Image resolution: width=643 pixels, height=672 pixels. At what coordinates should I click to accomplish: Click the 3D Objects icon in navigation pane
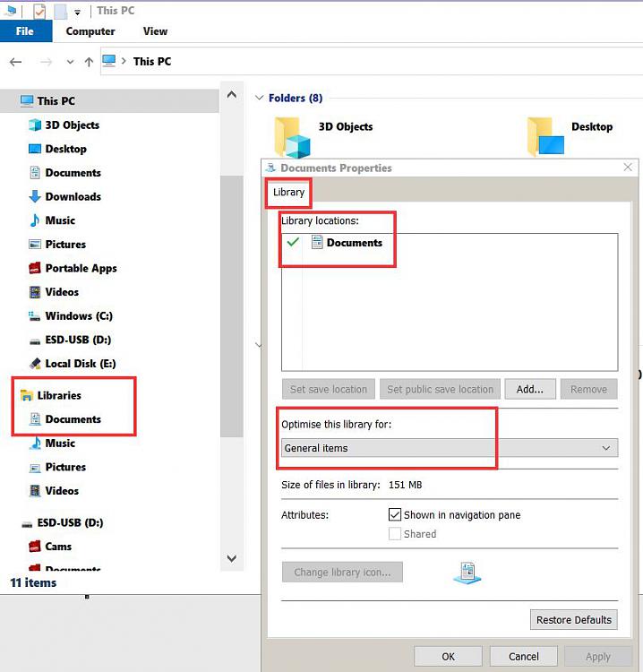click(x=35, y=125)
